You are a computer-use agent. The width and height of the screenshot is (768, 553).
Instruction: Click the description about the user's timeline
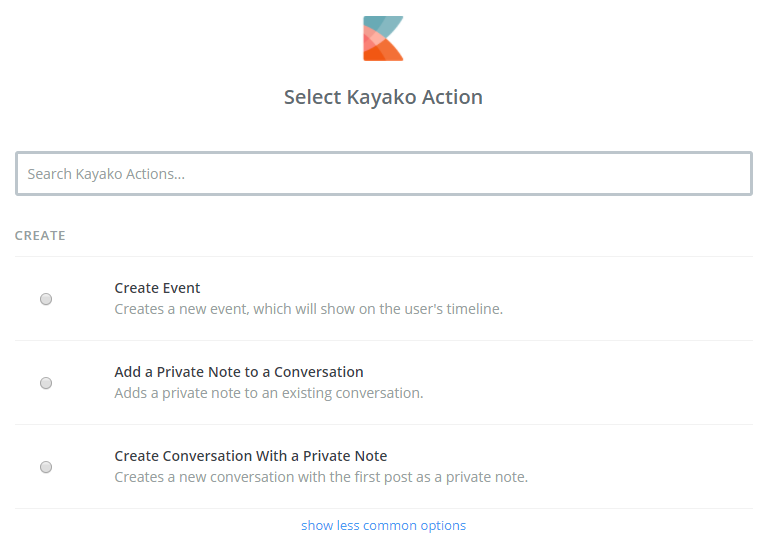(x=308, y=309)
